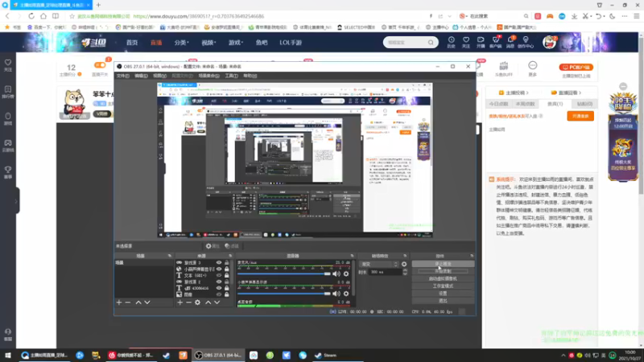Move scene up in scenes panel

[x=138, y=302]
